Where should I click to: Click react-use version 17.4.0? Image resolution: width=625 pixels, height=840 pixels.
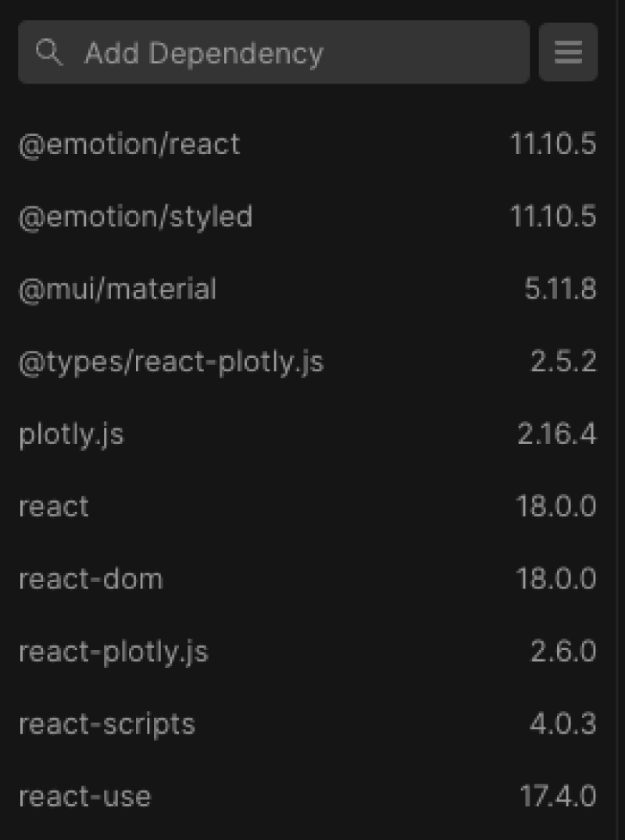(558, 796)
